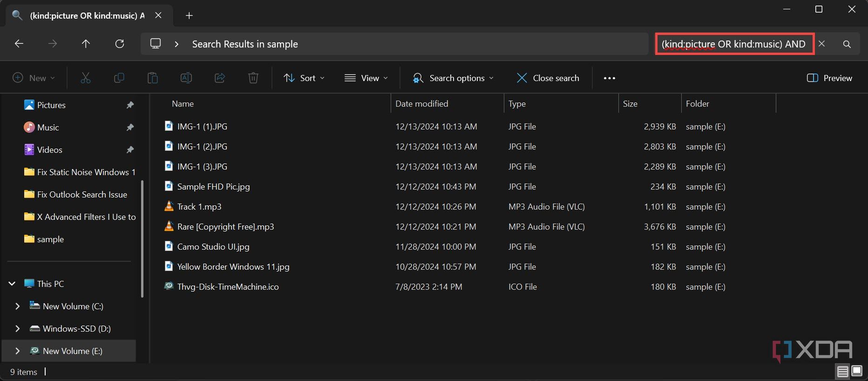The width and height of the screenshot is (868, 381).
Task: Click in the search query field
Action: [x=735, y=44]
